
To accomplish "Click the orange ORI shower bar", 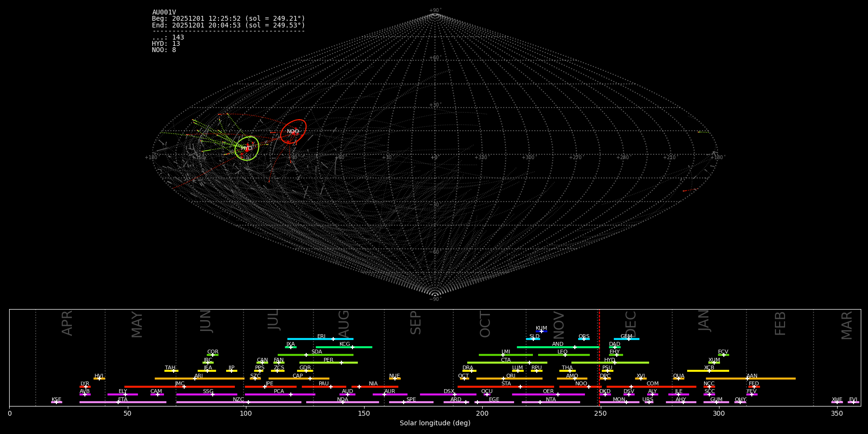I will tap(509, 379).
